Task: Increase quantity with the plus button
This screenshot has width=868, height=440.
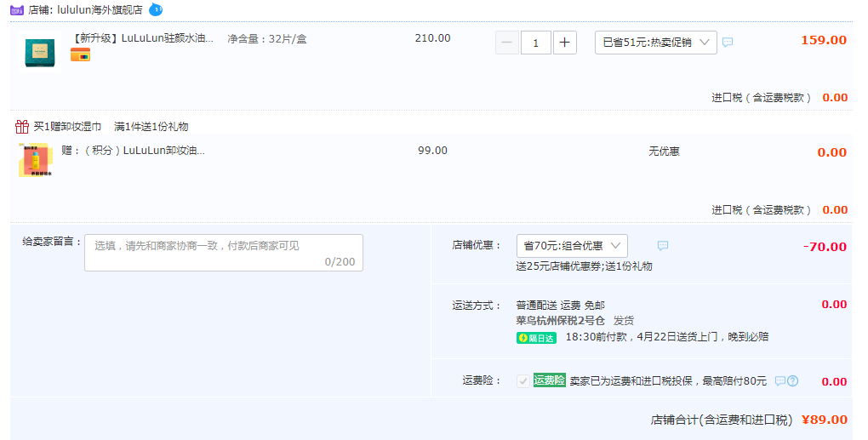Action: 565,43
